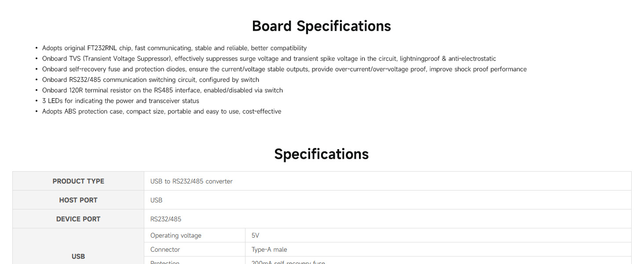The image size is (644, 264).
Task: Click the 5V value cell
Action: coord(256,235)
